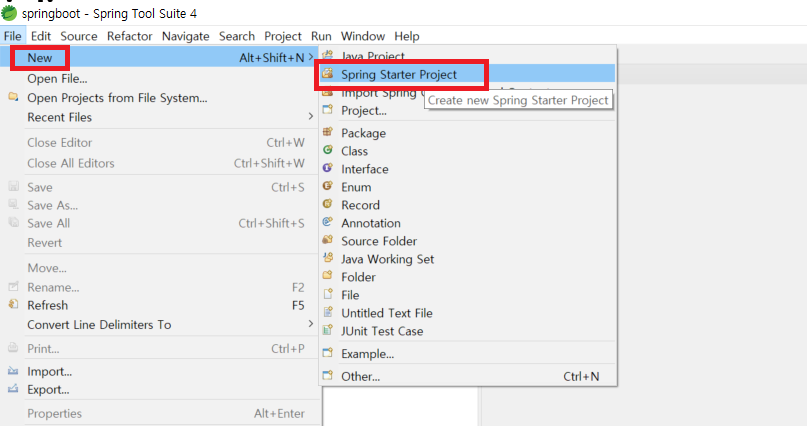Click the Project... icon
Viewport: 807px width, 426px height.
point(327,110)
